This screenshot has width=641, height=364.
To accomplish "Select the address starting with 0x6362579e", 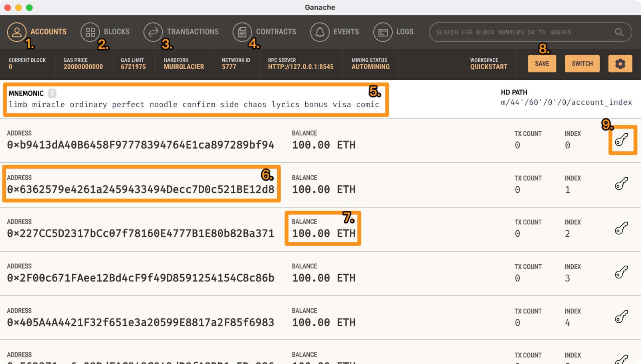I will (x=141, y=189).
